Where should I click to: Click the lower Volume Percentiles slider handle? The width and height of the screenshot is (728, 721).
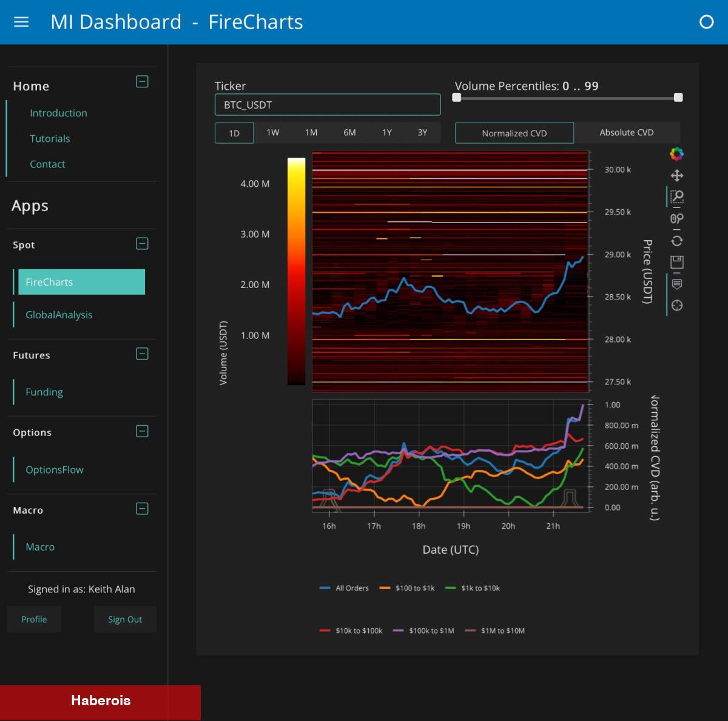[x=457, y=97]
